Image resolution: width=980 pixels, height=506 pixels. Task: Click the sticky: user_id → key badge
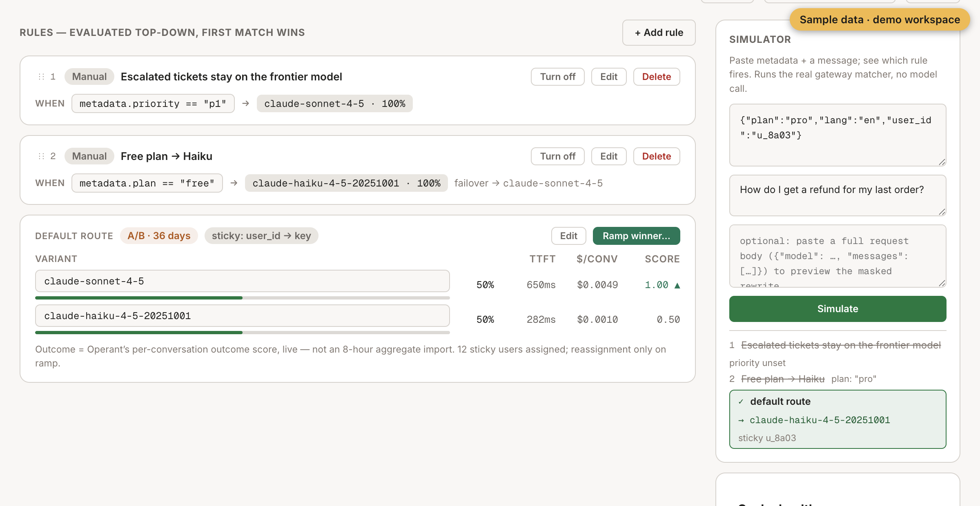pos(261,236)
